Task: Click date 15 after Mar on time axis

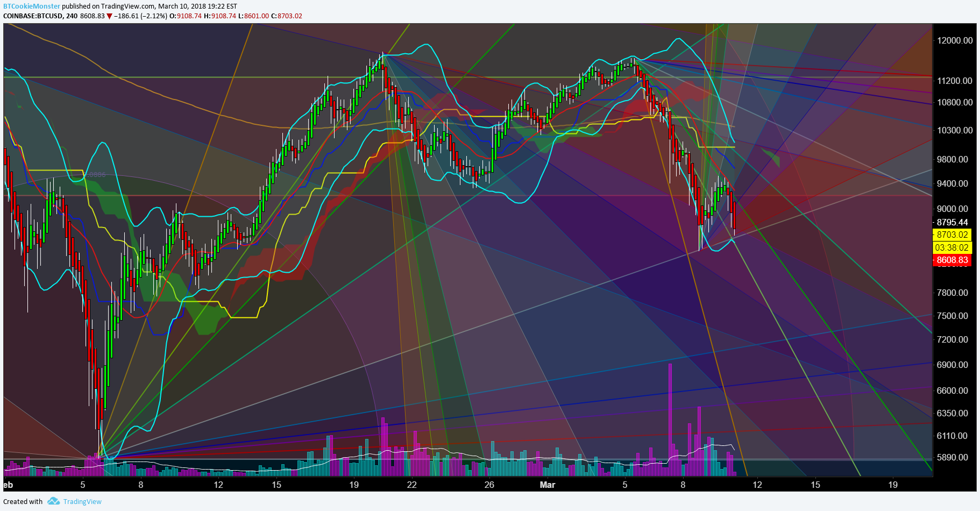Action: (x=815, y=485)
